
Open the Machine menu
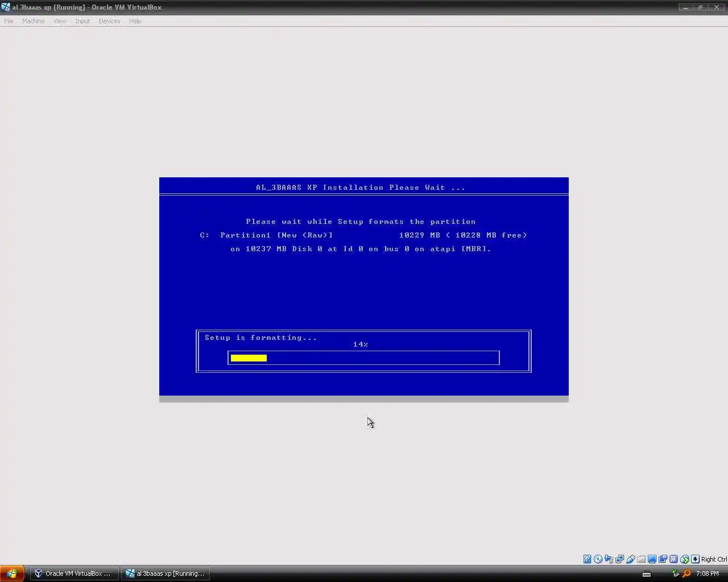click(x=33, y=21)
